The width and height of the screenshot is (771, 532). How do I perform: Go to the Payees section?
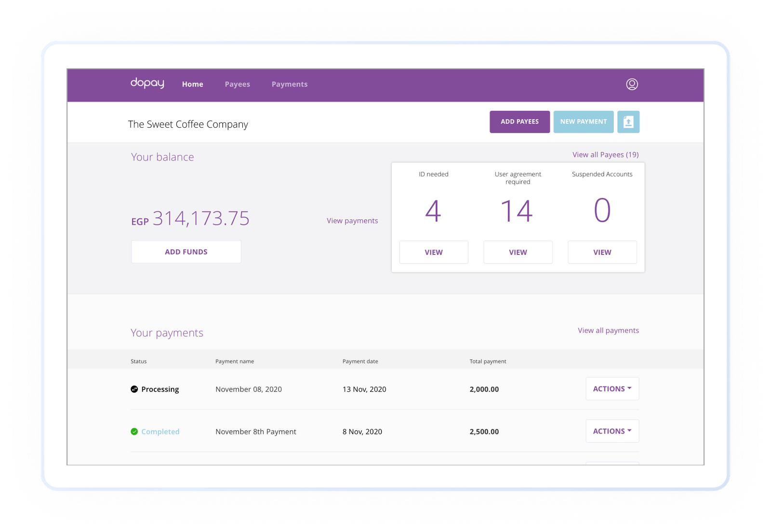pos(237,84)
